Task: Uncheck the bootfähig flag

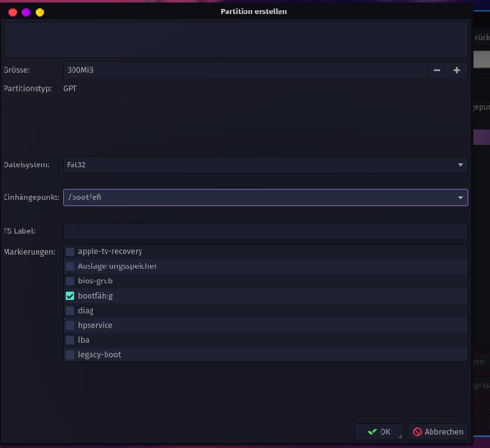Action: [70, 296]
